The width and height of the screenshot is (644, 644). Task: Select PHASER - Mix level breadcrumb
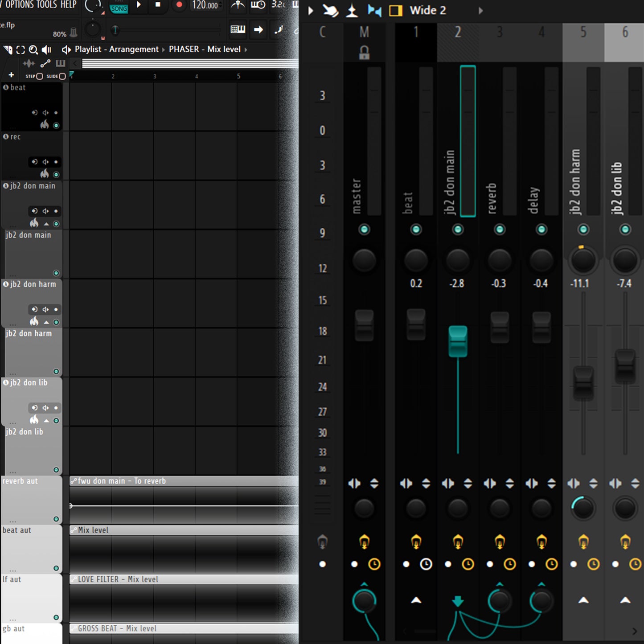click(x=205, y=49)
